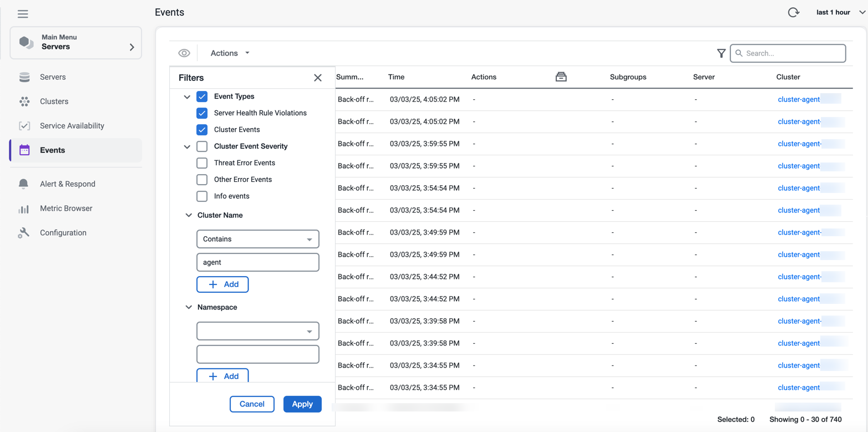This screenshot has height=432, width=868.
Task: Go to Clusters in the sidebar
Action: 54,101
